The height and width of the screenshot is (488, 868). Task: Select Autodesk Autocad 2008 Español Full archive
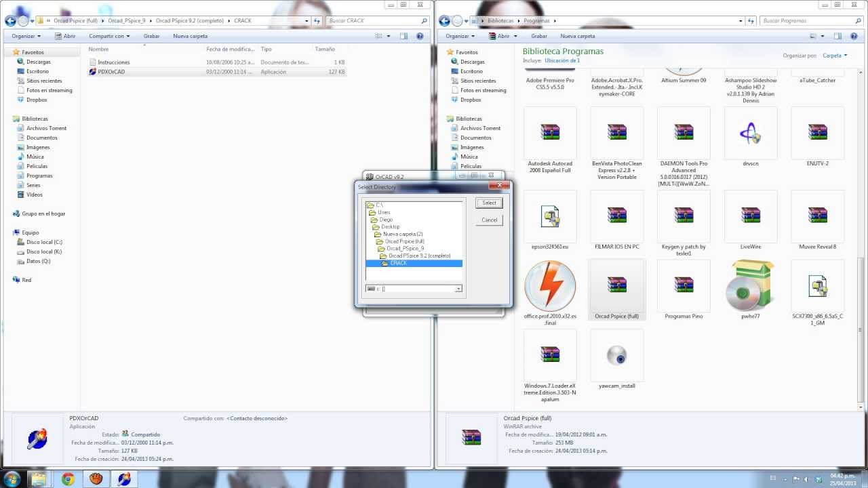550,139
